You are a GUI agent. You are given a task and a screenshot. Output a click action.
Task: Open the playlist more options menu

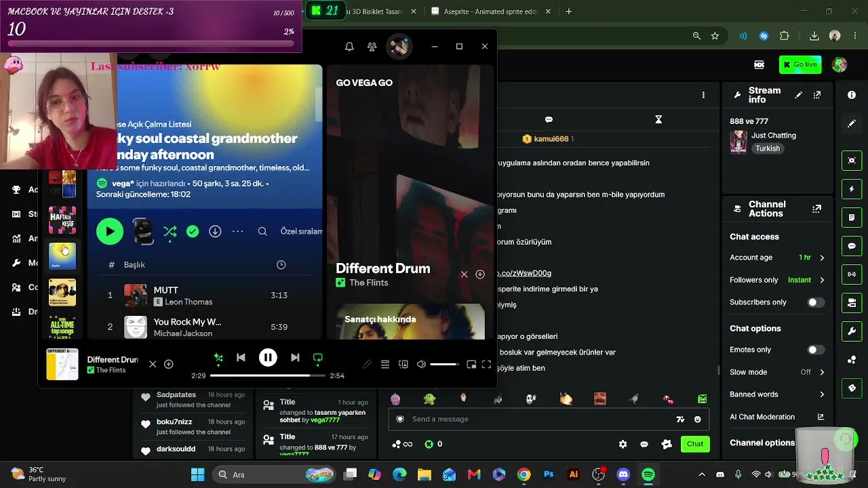[237, 231]
